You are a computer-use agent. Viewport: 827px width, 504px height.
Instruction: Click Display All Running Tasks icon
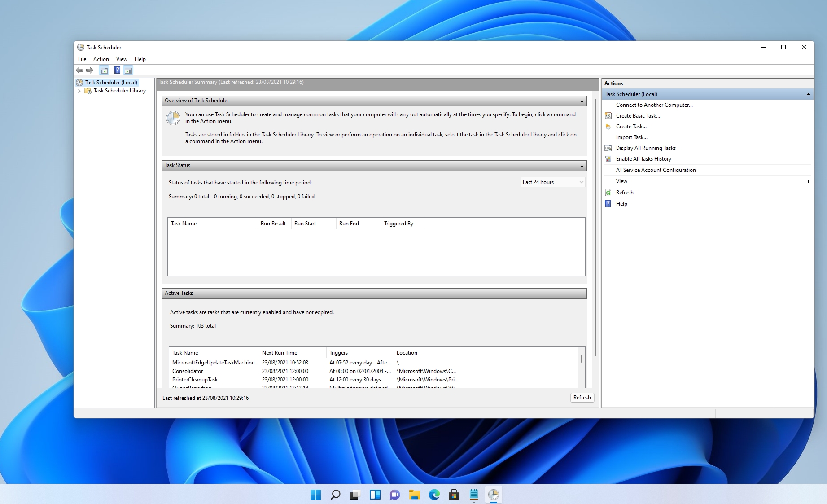click(608, 148)
